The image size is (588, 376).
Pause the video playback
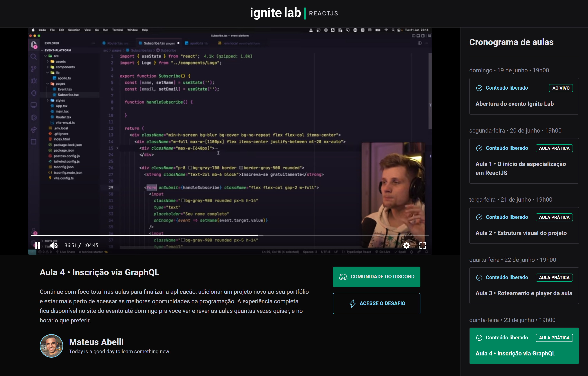click(x=37, y=245)
